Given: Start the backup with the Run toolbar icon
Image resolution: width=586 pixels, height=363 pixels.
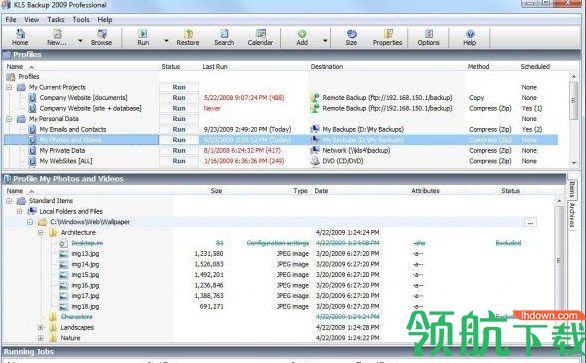Looking at the screenshot, I should click(x=143, y=38).
